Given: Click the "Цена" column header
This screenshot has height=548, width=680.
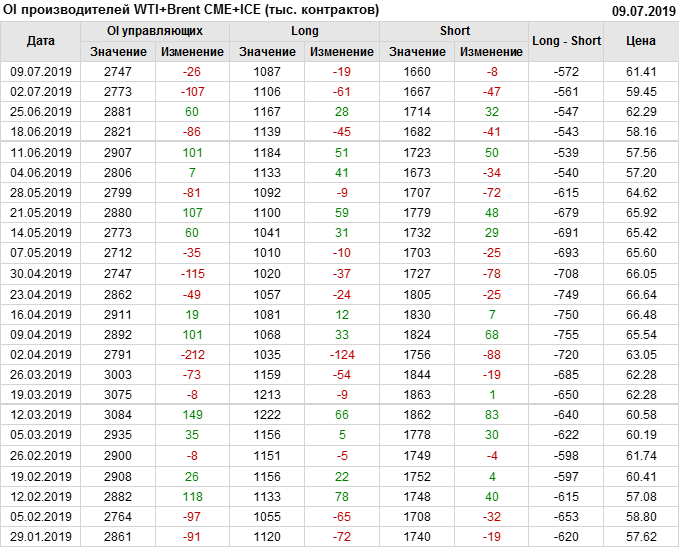Looking at the screenshot, I should coord(641,41).
